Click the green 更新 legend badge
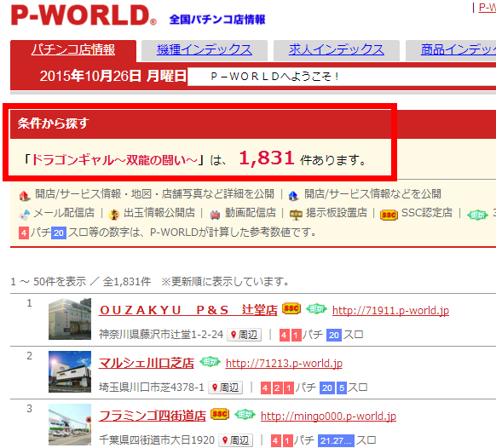The image size is (496, 448). click(477, 215)
